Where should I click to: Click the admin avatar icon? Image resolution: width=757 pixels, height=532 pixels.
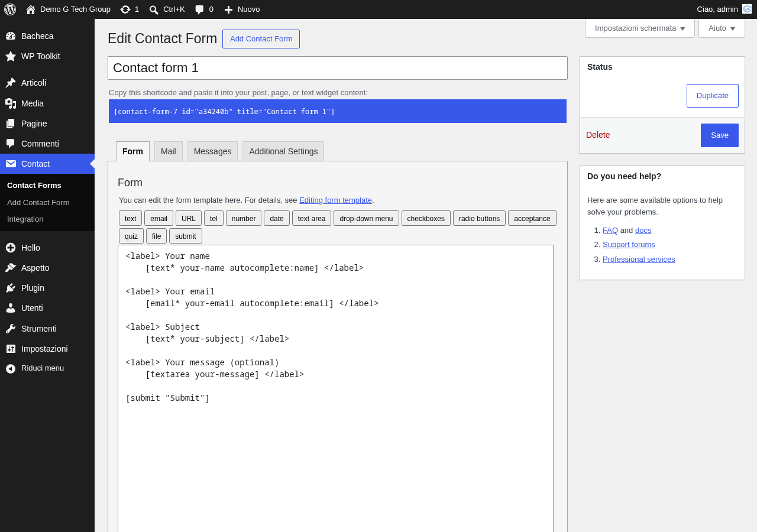tap(747, 9)
